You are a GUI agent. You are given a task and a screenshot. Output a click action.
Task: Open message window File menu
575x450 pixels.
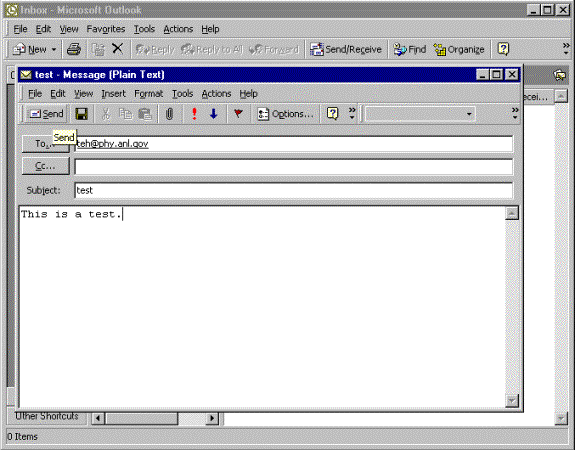[35, 94]
